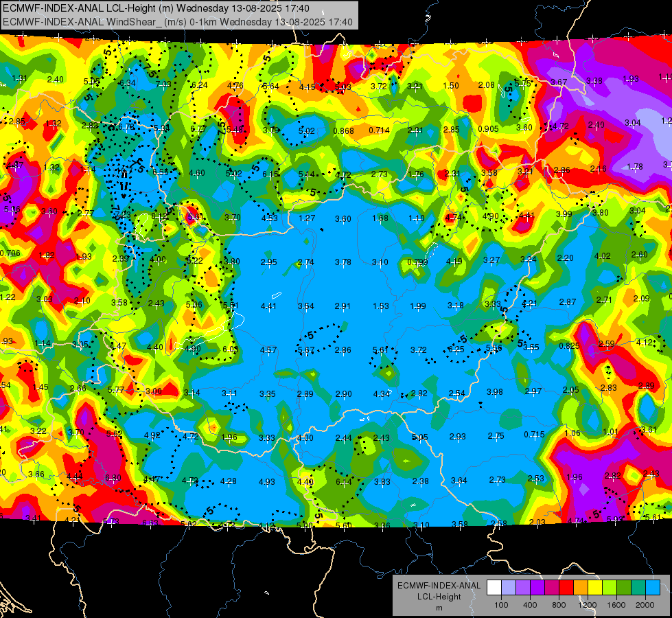This screenshot has height=618, width=672.
Task: Select the teal legend swatch
Action: click(x=638, y=588)
